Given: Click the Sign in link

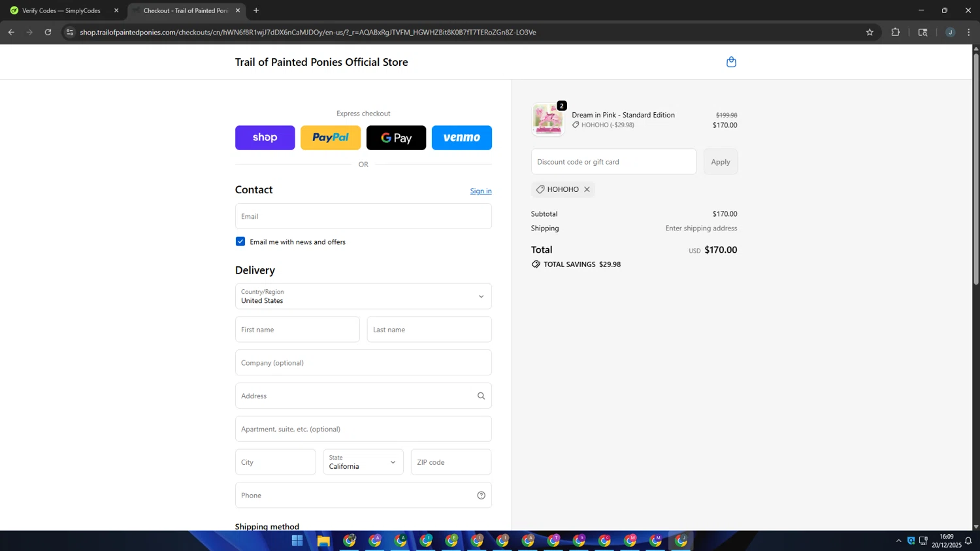Looking at the screenshot, I should pos(481,191).
